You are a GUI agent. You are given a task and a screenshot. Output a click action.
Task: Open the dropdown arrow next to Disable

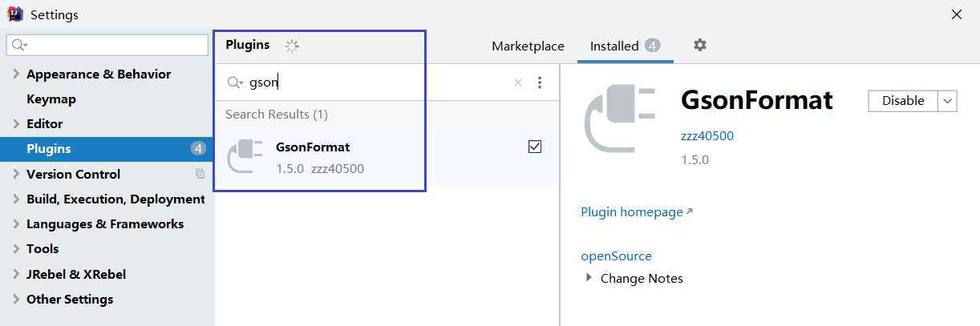pyautogui.click(x=948, y=101)
